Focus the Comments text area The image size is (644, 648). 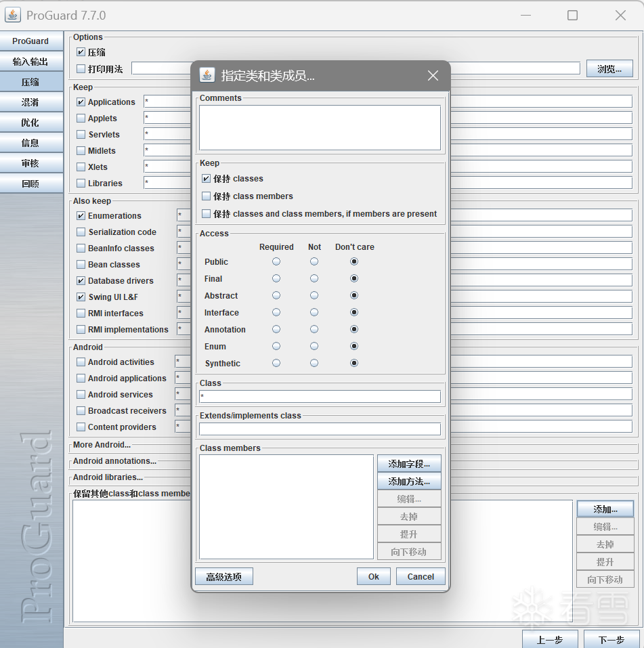click(x=320, y=127)
